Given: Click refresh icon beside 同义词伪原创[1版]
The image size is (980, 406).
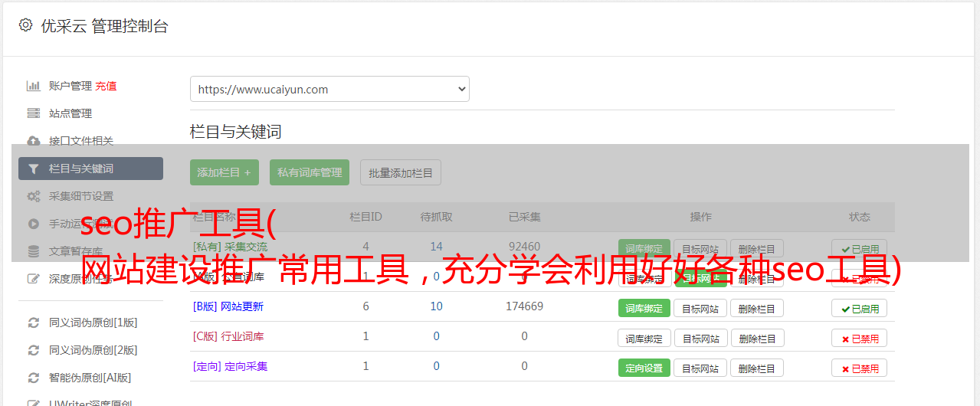Looking at the screenshot, I should 33,323.
